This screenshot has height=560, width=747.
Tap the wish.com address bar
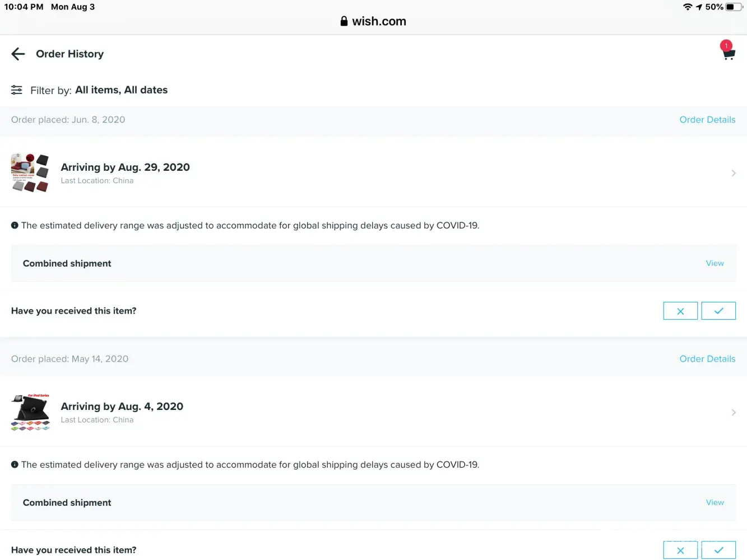373,21
